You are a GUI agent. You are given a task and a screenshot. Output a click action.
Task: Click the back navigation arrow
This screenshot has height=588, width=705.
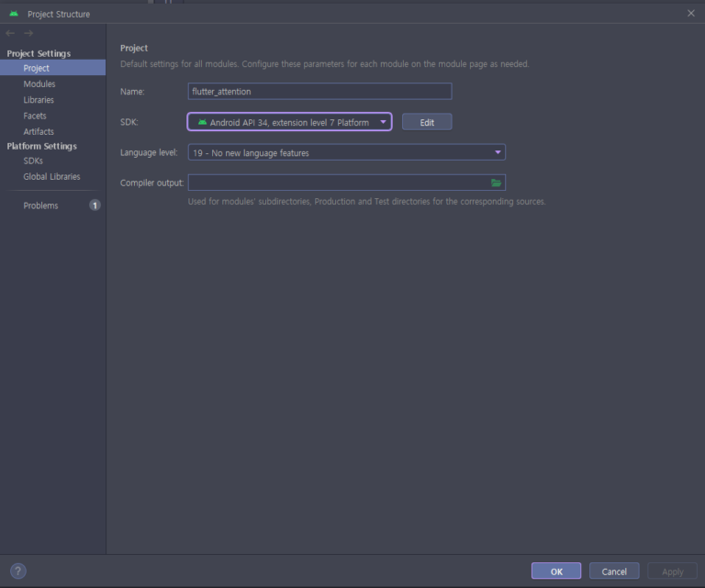click(10, 34)
